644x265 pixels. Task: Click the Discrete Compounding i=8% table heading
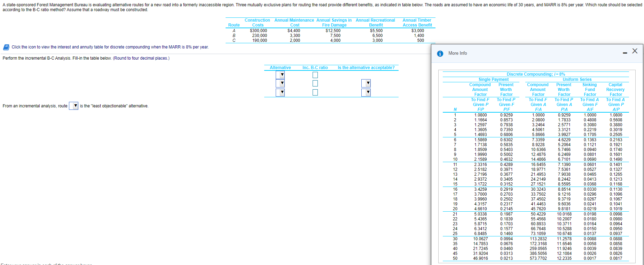tap(536, 74)
